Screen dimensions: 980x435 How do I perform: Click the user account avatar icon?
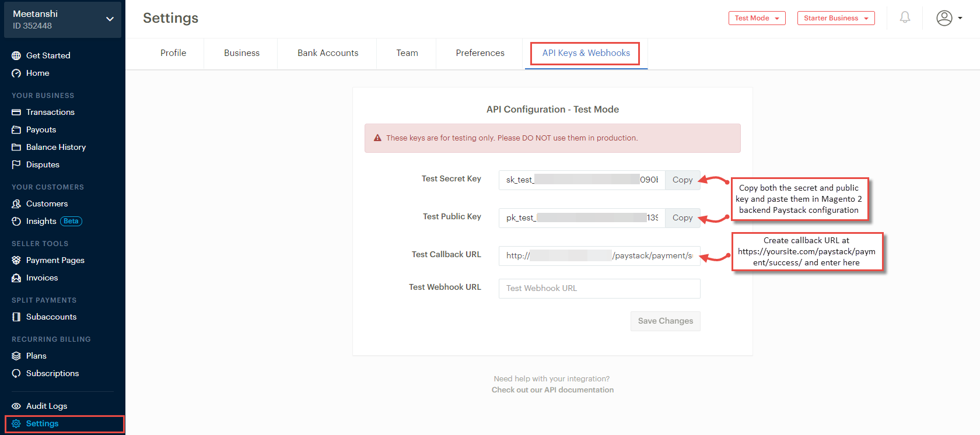click(944, 18)
